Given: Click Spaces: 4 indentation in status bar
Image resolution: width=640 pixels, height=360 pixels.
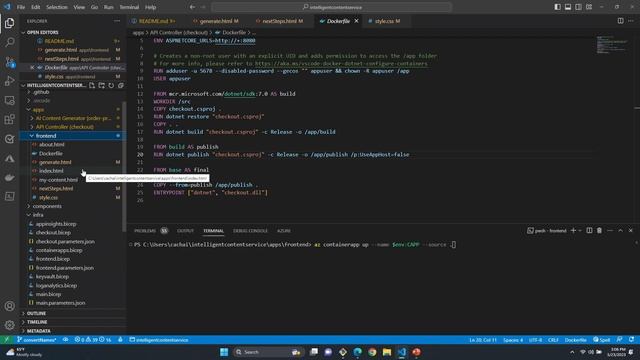Looking at the screenshot, I should (x=513, y=340).
